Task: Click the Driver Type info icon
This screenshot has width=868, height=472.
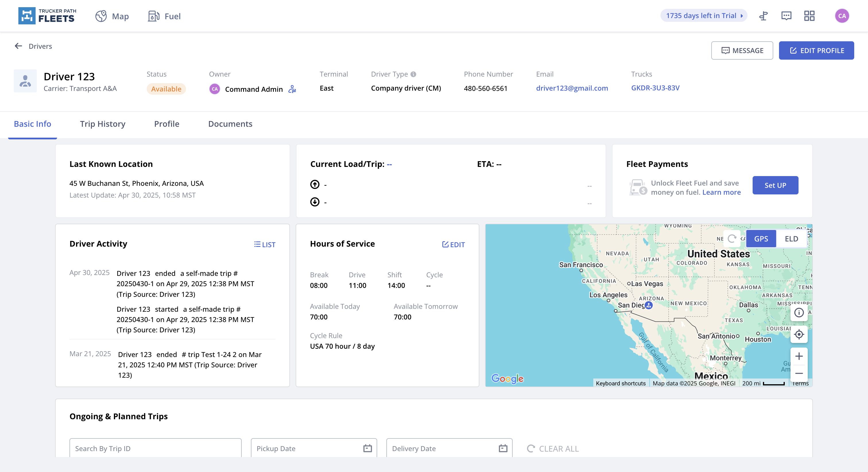Action: click(413, 74)
